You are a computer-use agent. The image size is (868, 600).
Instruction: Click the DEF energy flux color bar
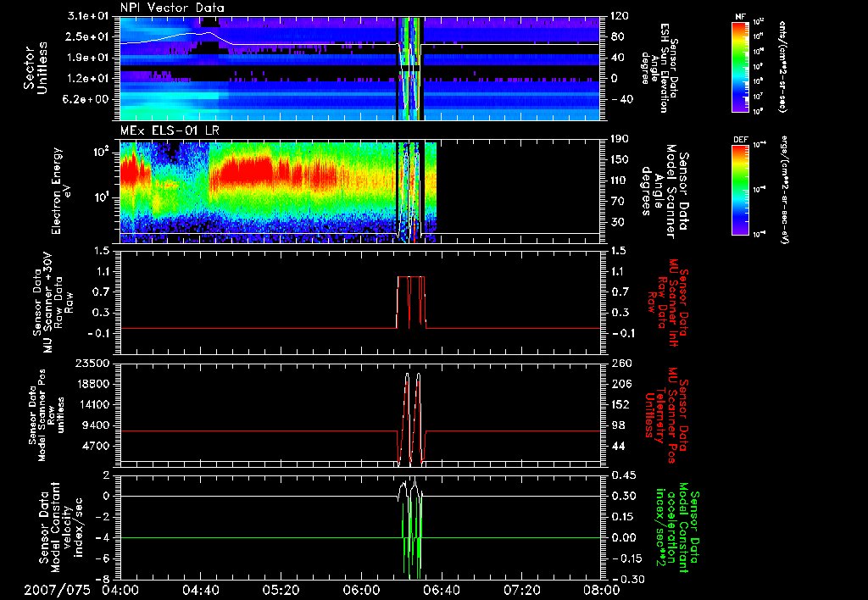click(741, 189)
